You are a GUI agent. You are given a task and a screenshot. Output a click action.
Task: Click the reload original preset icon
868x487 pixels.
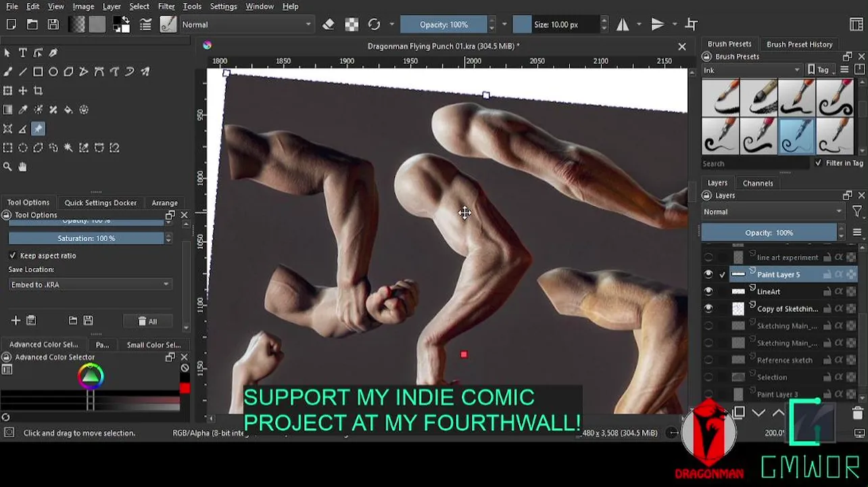coord(374,24)
